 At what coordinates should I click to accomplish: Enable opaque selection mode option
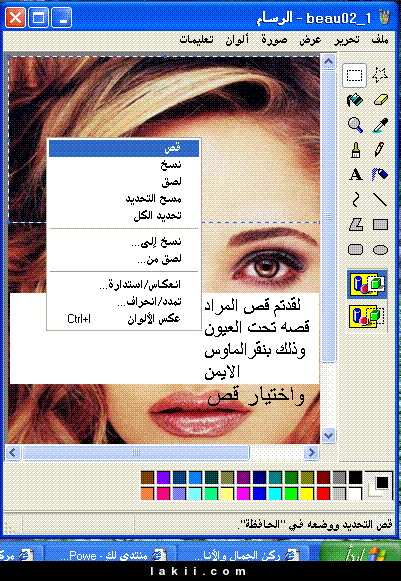(367, 285)
